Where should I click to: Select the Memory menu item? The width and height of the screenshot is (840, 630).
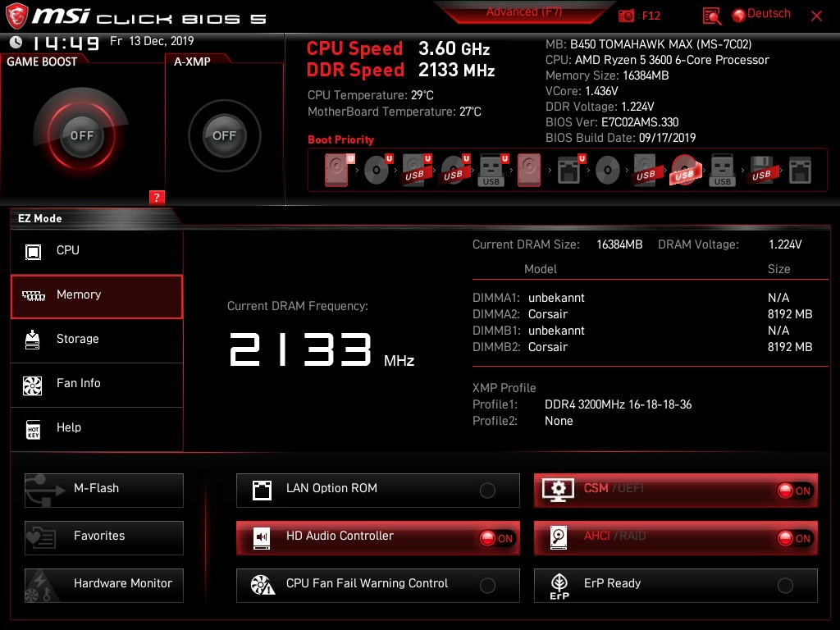point(97,296)
